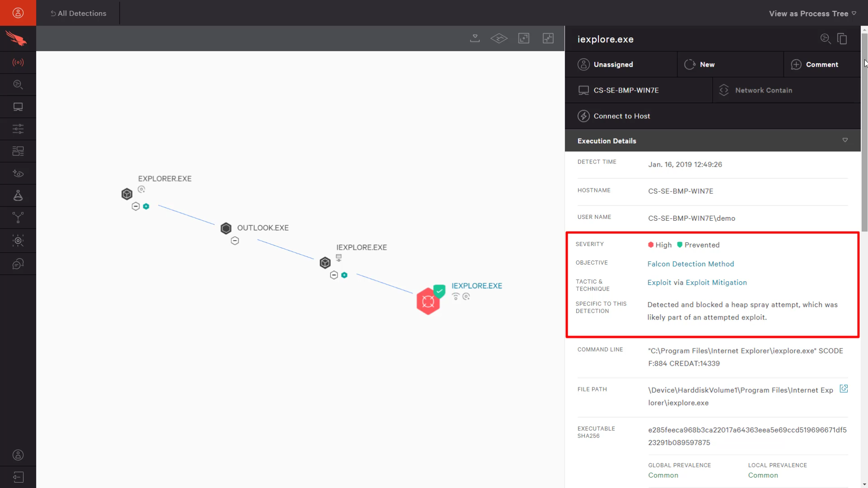Screen dimensions: 868x488
Task: Open the search icon in detail panel
Action: tap(825, 38)
